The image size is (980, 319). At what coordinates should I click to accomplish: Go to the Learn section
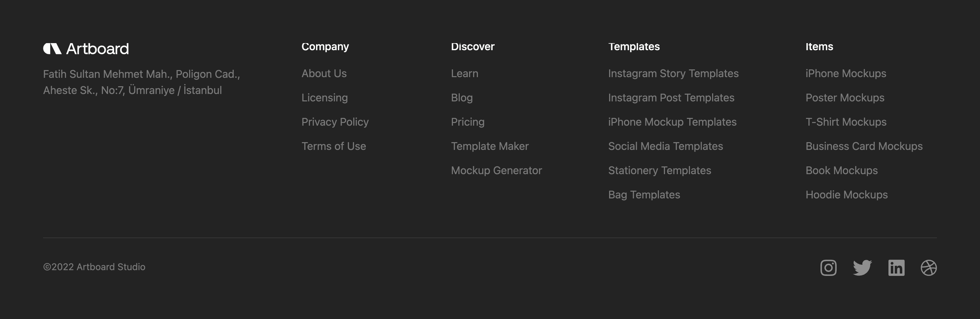pyautogui.click(x=464, y=73)
